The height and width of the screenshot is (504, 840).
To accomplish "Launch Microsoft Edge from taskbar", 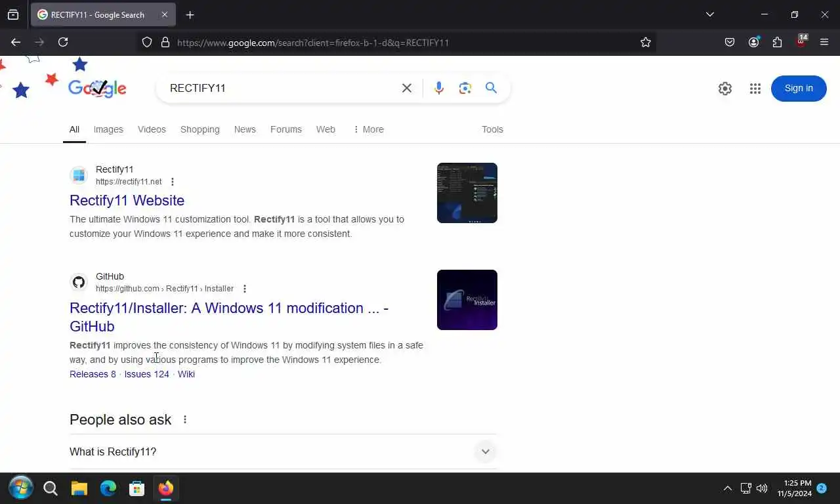I will click(108, 488).
